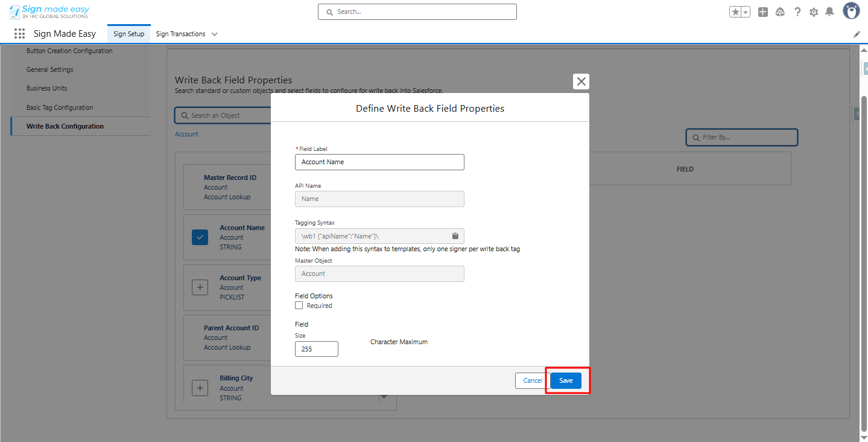This screenshot has width=868, height=442.
Task: Save the write back field properties
Action: pos(566,380)
